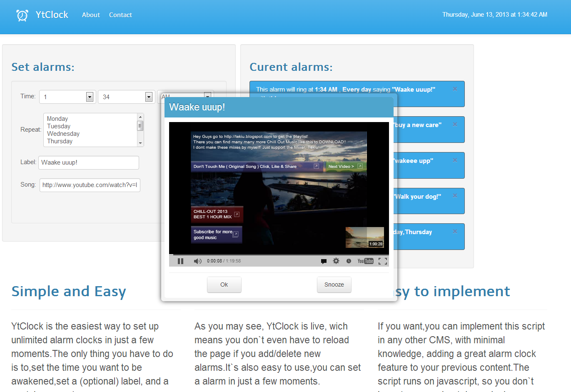Click the YouTube logo in the player
Viewport: 571px width, 392px height.
[x=365, y=261]
